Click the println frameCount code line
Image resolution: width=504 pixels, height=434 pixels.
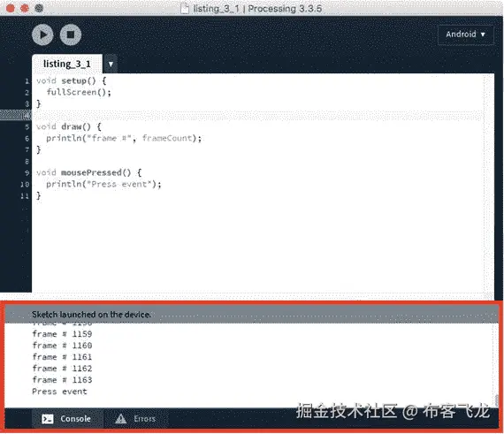(124, 138)
